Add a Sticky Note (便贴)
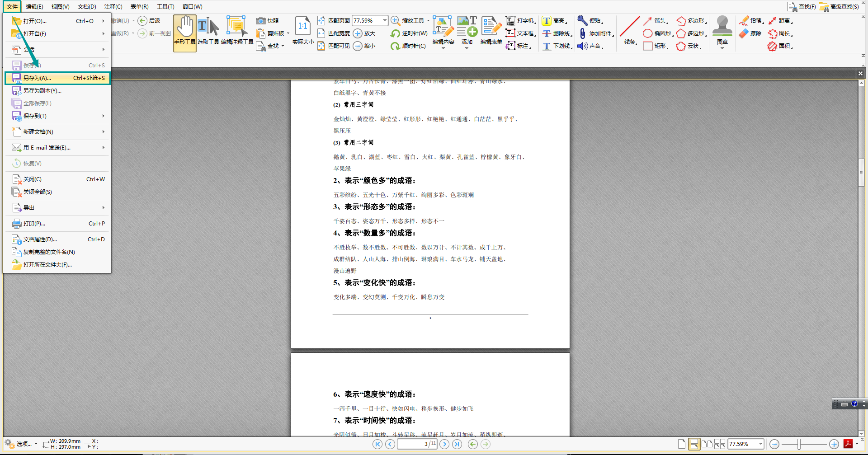Image resolution: width=868 pixels, height=455 pixels. [590, 21]
